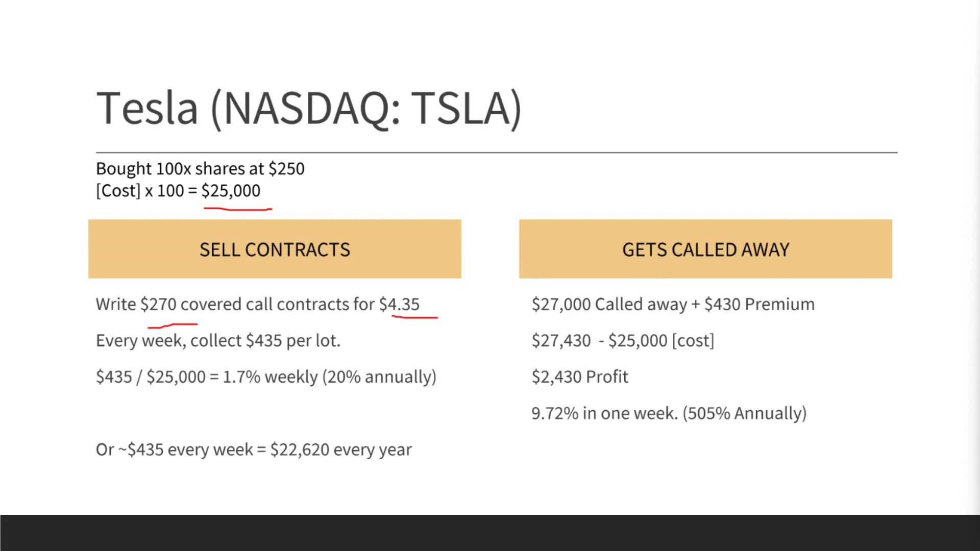Click the red underline beneath $25,000
This screenshot has width=980, height=551.
[x=238, y=208]
